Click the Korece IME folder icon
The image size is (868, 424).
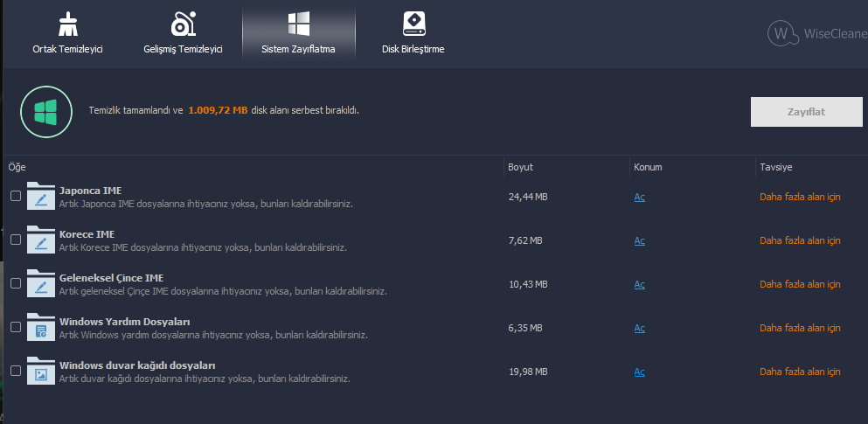(41, 240)
